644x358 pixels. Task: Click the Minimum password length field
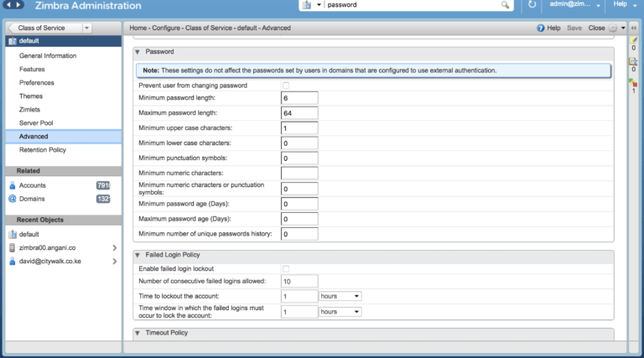[x=299, y=98]
